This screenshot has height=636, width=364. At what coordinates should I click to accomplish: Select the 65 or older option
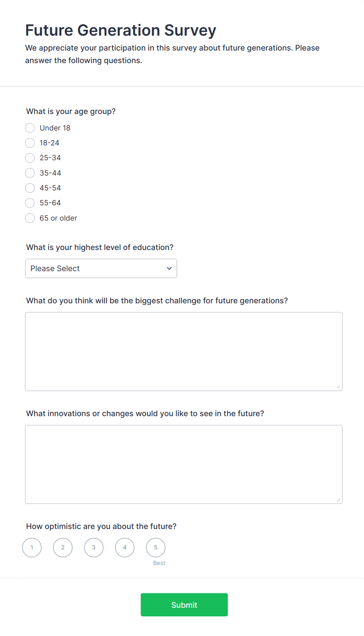pos(30,218)
